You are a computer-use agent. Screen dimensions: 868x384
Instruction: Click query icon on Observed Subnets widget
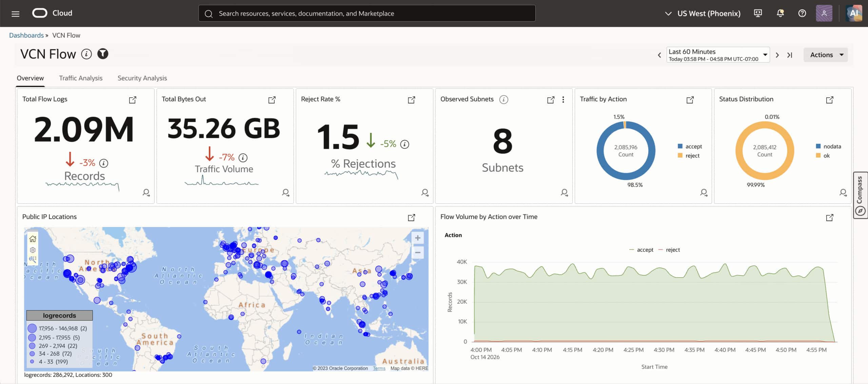pyautogui.click(x=564, y=193)
